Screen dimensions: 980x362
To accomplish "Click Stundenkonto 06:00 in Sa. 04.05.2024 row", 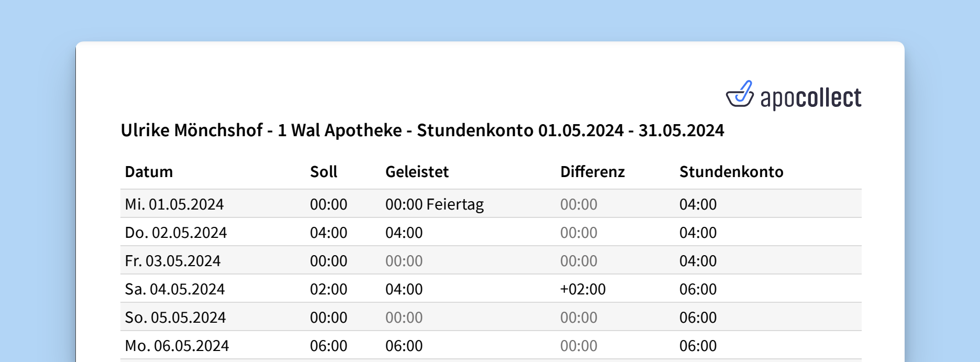I will (698, 289).
